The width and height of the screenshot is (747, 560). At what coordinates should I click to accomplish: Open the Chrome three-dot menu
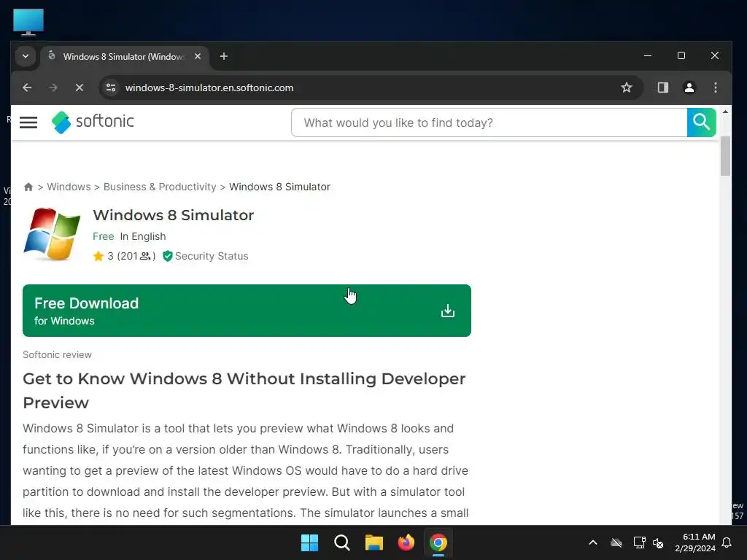tap(715, 87)
